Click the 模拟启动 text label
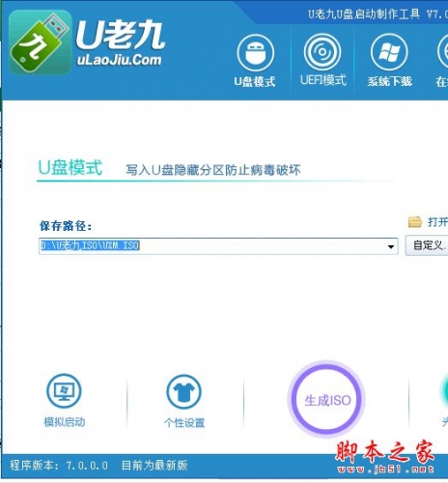448x483 pixels. click(65, 422)
